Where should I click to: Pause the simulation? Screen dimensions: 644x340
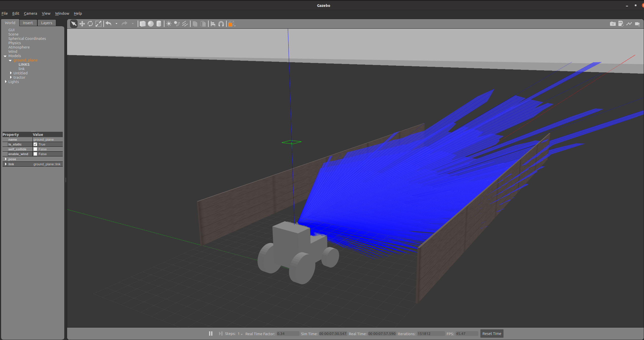[x=211, y=333]
